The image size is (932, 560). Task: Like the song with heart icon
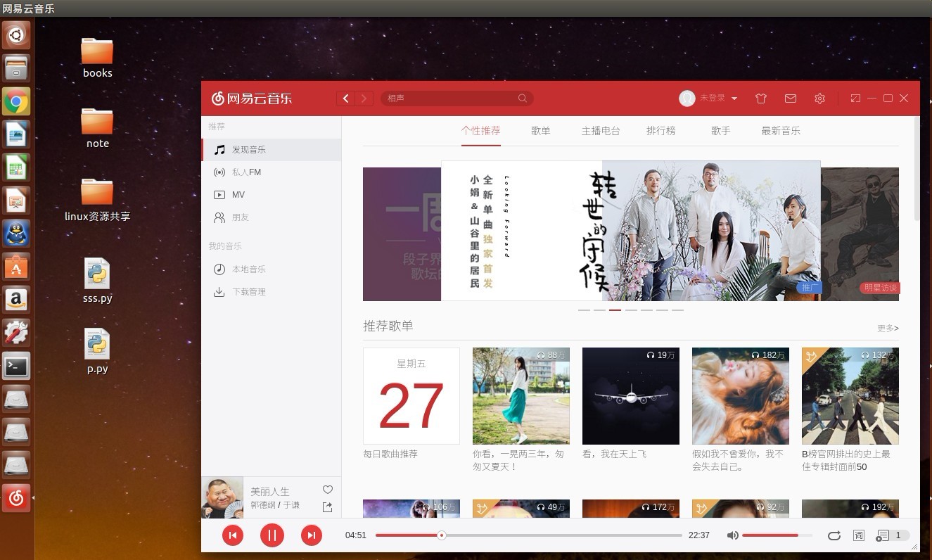tap(328, 490)
